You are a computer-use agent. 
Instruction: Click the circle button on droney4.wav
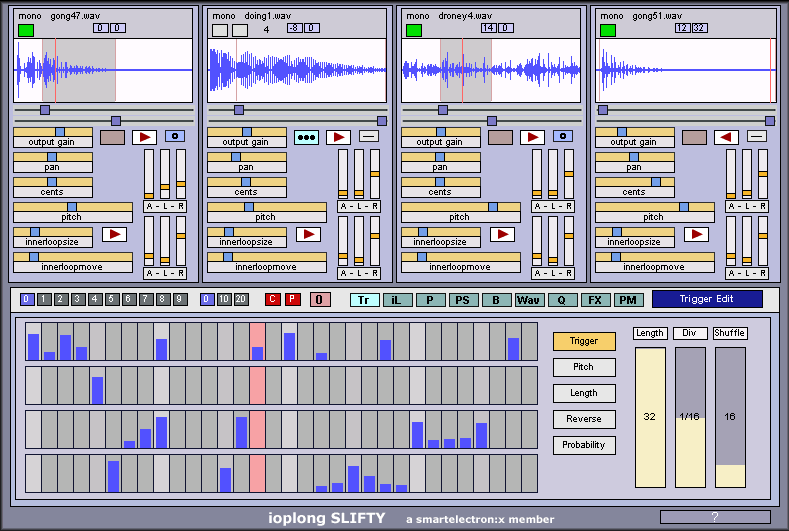[563, 136]
